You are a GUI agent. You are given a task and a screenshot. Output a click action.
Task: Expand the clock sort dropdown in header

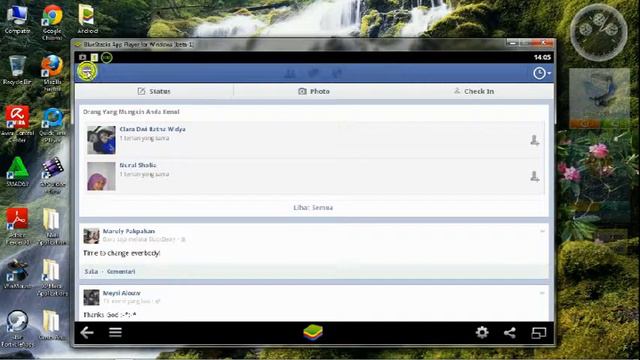tap(542, 73)
